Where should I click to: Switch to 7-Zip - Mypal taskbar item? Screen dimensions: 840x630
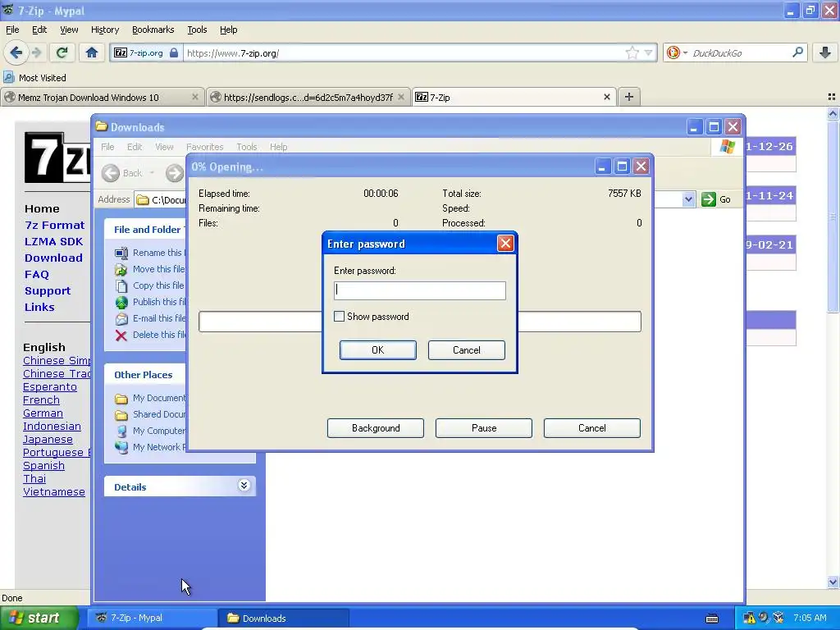153,619
